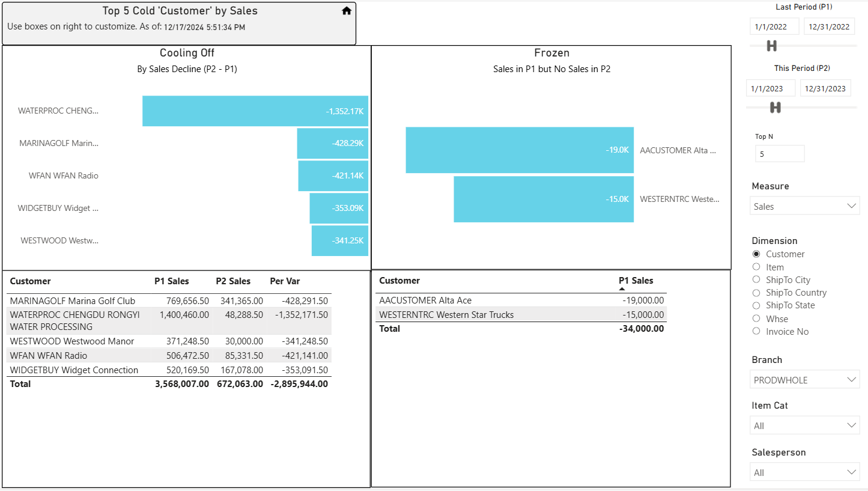Image resolution: width=868 pixels, height=491 pixels.
Task: Click the This Period end date 12/31/2023
Action: pyautogui.click(x=825, y=88)
